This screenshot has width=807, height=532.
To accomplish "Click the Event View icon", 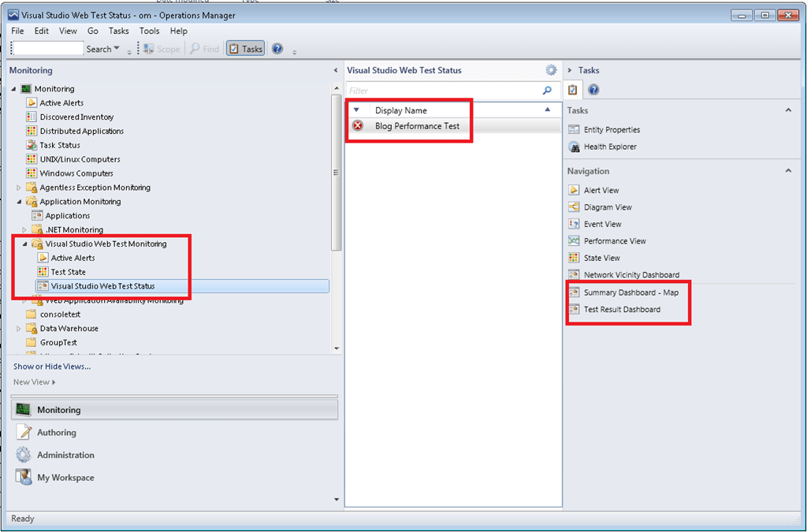I will (574, 224).
